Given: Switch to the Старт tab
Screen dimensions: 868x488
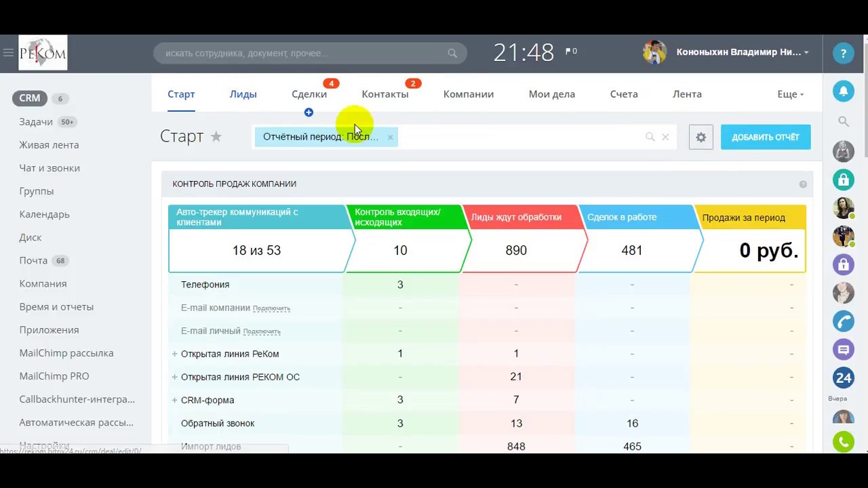Looking at the screenshot, I should tap(181, 94).
